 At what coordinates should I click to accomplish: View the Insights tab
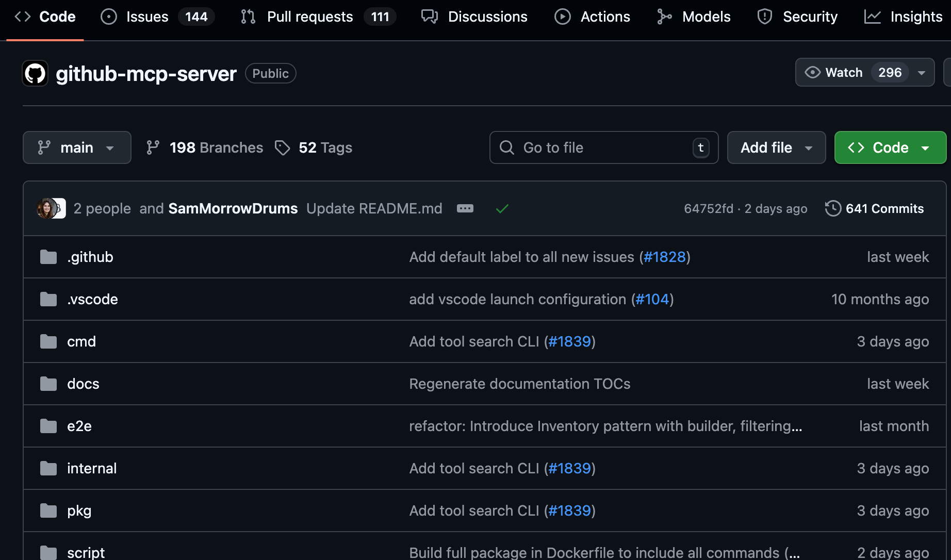pos(904,17)
